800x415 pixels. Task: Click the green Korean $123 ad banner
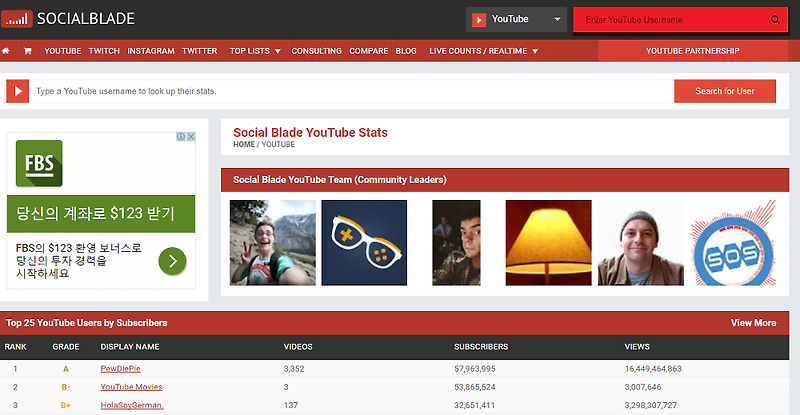click(101, 214)
